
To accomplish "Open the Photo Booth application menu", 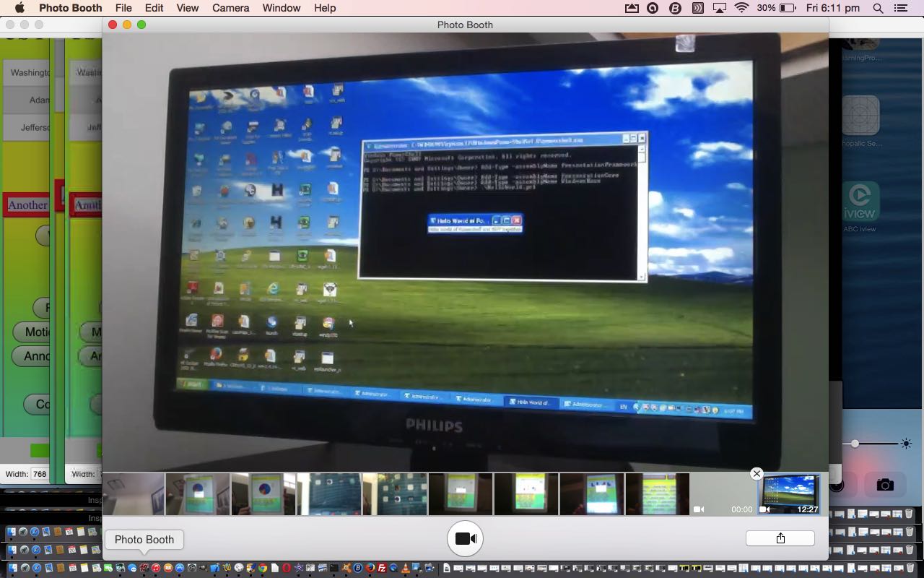I will pyautogui.click(x=70, y=8).
